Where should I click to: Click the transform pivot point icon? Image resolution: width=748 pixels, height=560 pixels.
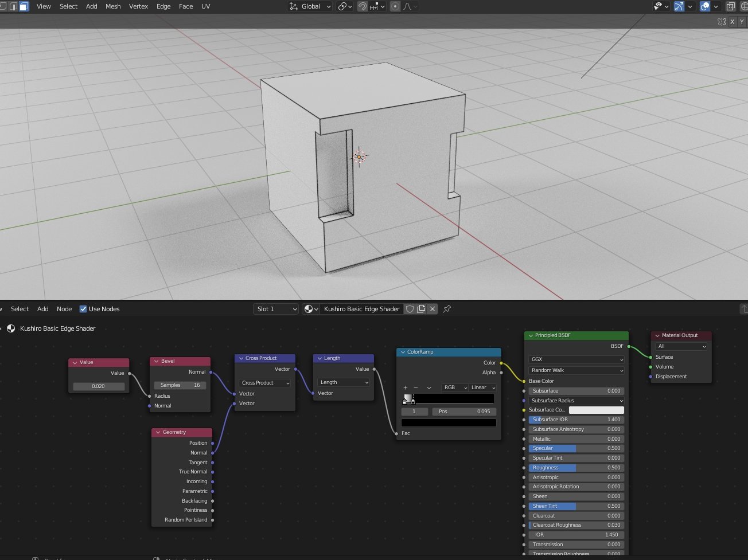(x=344, y=6)
